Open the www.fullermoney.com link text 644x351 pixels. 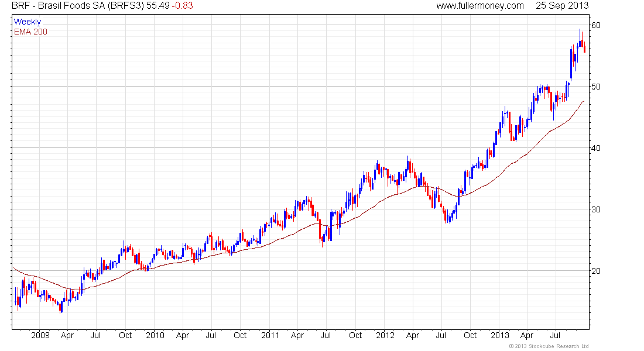click(479, 6)
